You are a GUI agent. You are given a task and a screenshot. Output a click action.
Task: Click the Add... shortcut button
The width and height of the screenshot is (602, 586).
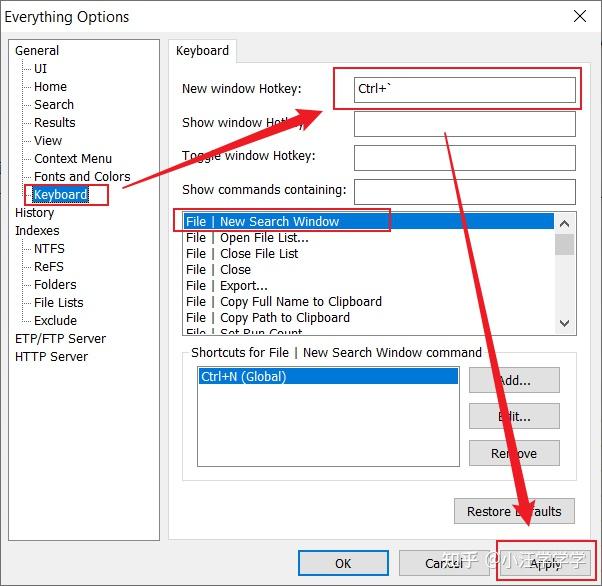tap(514, 380)
